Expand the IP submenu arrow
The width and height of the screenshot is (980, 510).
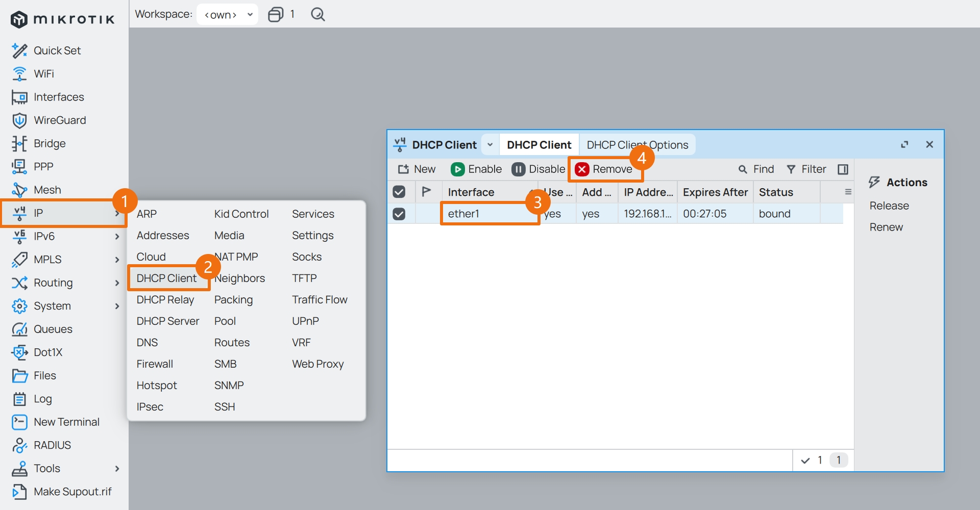pyautogui.click(x=117, y=213)
